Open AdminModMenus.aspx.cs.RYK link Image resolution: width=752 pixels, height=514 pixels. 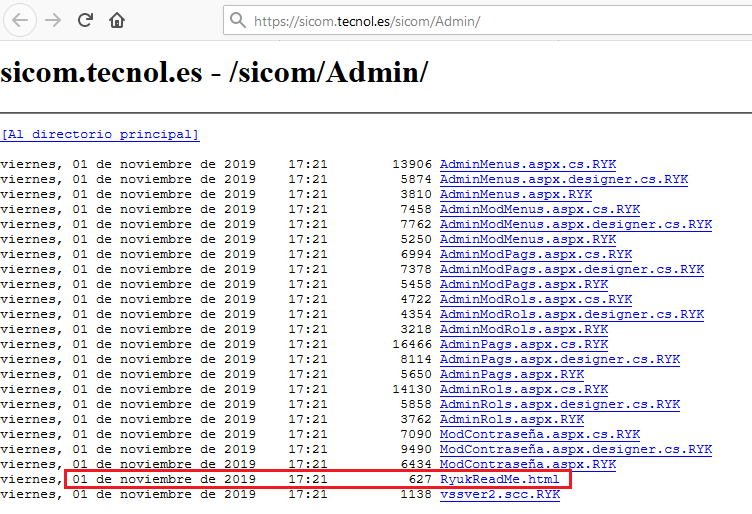coord(540,210)
